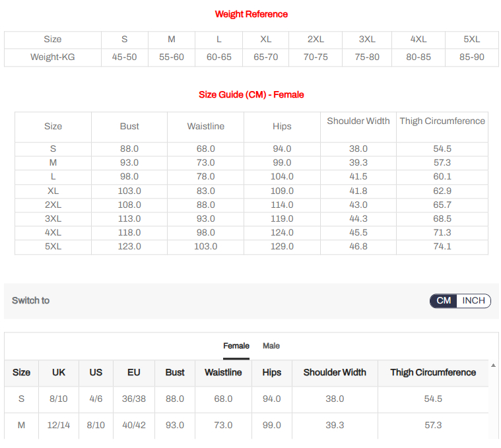This screenshot has height=448, width=501.
Task: Click the scroll up arrow beside the conversion table
Action: point(493,365)
